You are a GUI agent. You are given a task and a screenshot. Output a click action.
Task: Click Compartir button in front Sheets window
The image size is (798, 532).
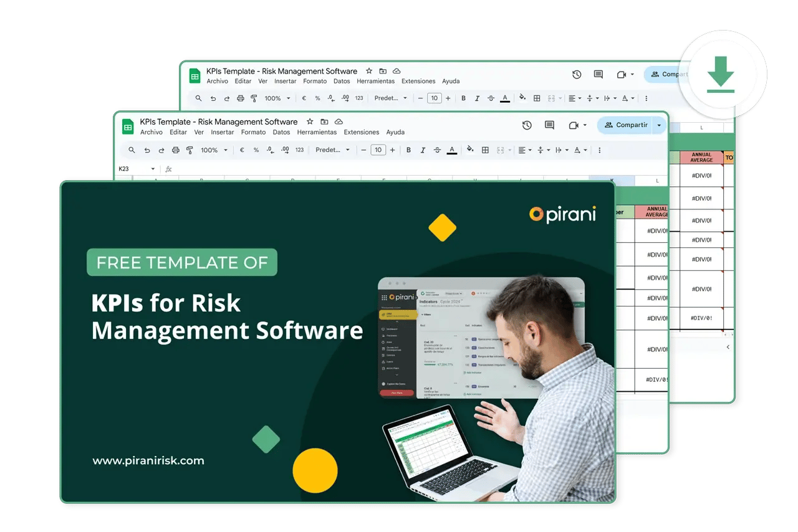[625, 125]
